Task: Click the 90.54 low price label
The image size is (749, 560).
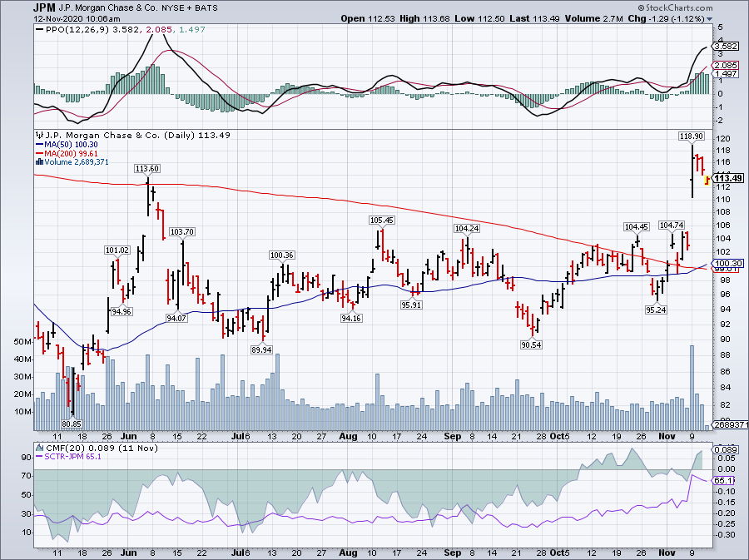Action: [531, 344]
